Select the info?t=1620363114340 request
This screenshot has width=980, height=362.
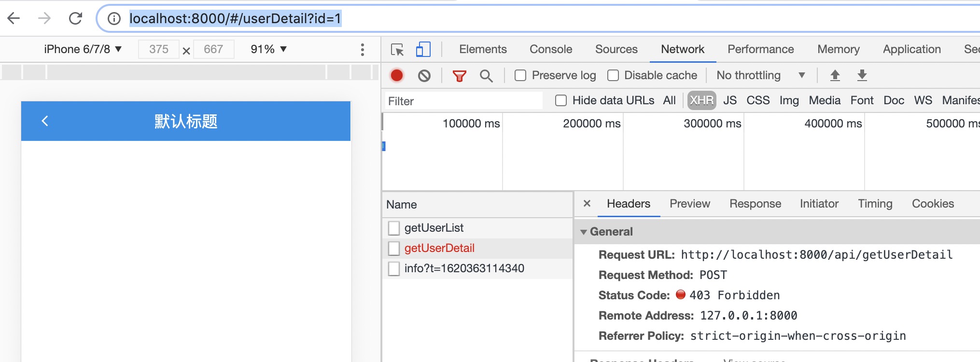pyautogui.click(x=477, y=268)
